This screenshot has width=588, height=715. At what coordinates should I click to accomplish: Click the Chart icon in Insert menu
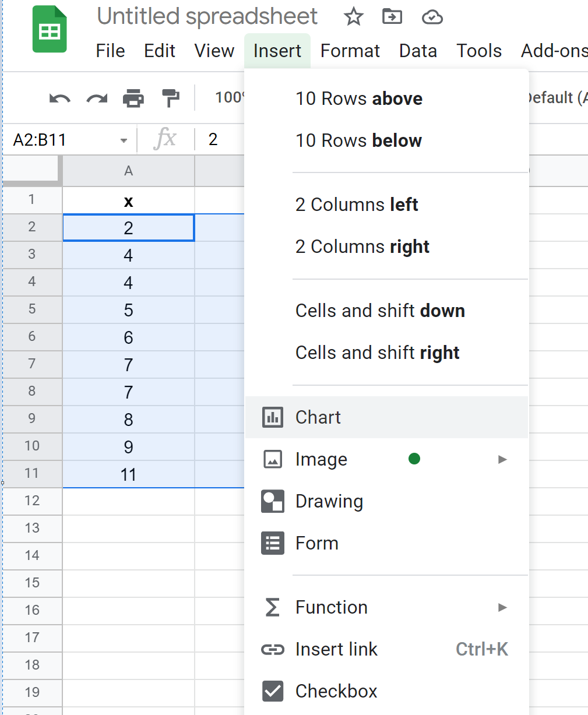273,417
